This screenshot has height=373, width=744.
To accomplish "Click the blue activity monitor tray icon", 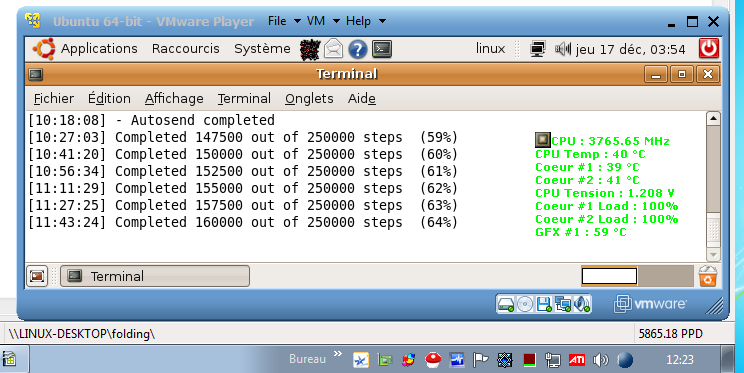I will [456, 360].
